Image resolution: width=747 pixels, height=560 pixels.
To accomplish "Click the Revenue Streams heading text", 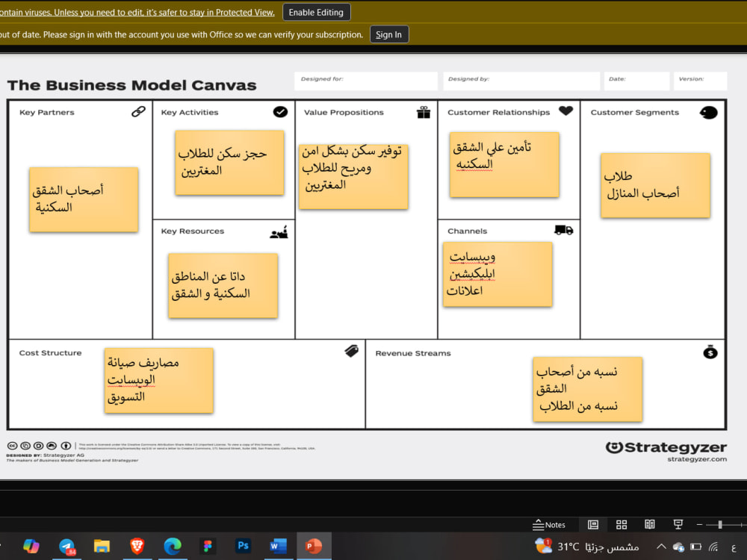I will point(413,353).
